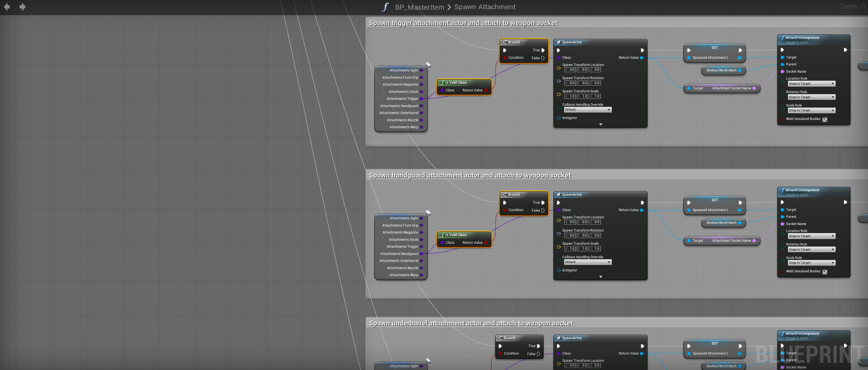Toggle Weld Simulated Bodies checkbox in handguard section
This screenshot has width=868, height=370.
824,272
